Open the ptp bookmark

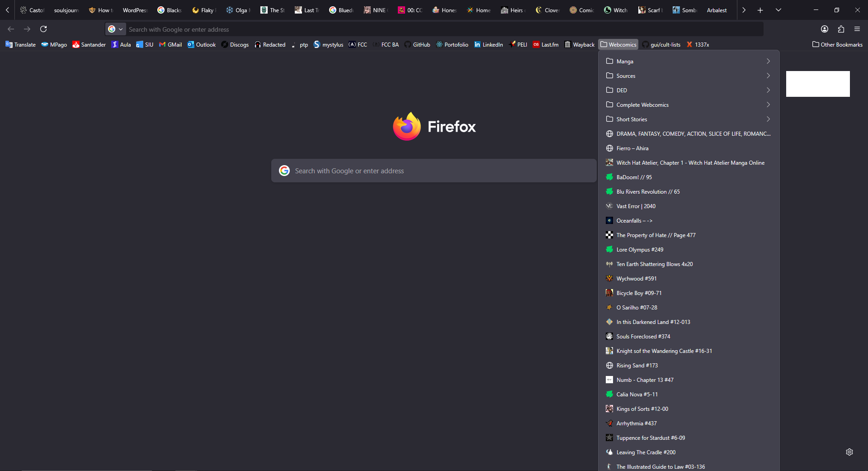pos(300,44)
